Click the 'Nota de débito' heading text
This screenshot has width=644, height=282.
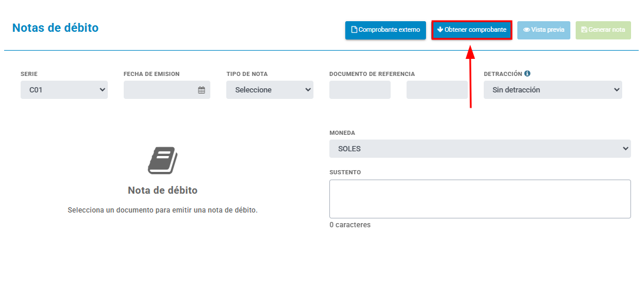click(163, 191)
